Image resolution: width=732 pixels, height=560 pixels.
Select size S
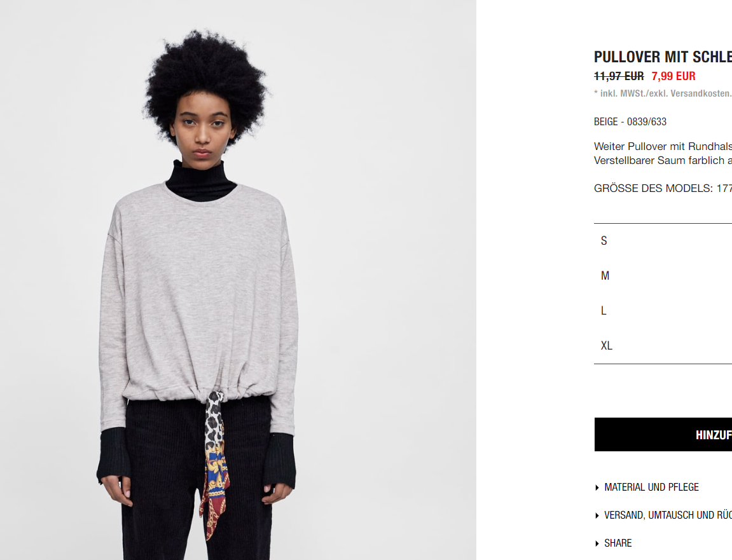[x=663, y=241]
